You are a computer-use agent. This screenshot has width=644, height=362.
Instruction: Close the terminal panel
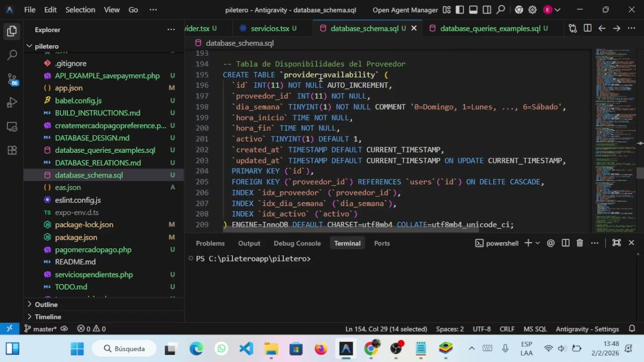[x=631, y=243]
